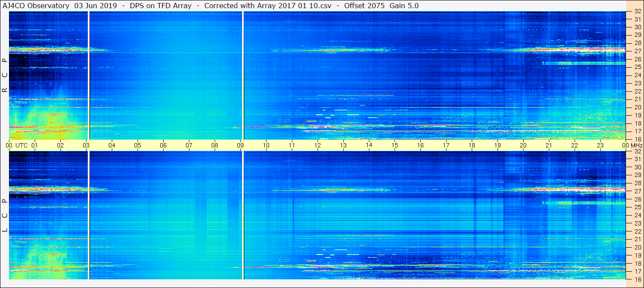Select hour 10 on the UTC time axis

pos(266,145)
